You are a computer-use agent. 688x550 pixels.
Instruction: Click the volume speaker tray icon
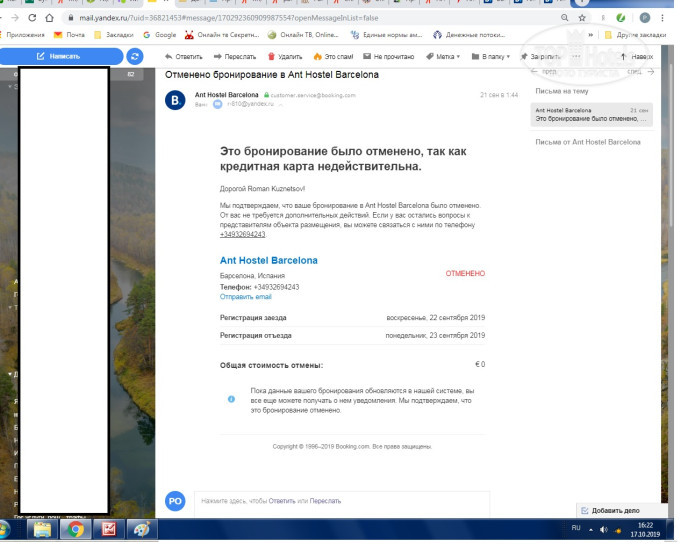click(604, 530)
